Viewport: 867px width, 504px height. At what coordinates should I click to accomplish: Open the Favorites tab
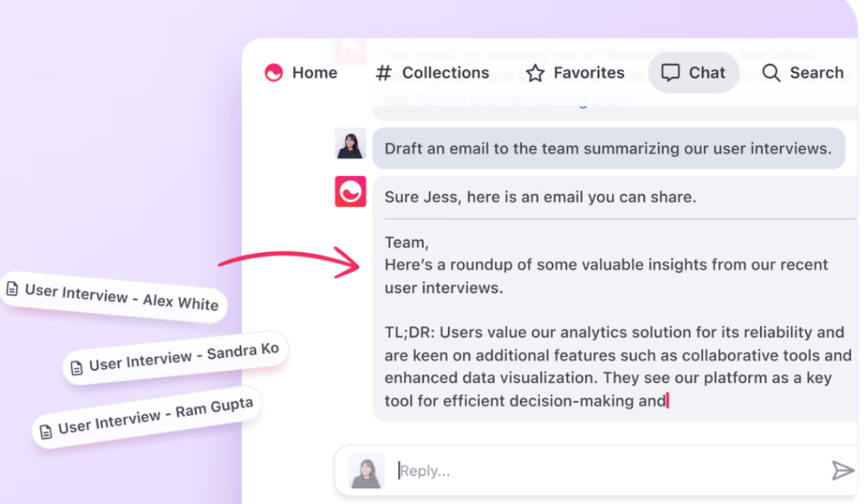575,73
